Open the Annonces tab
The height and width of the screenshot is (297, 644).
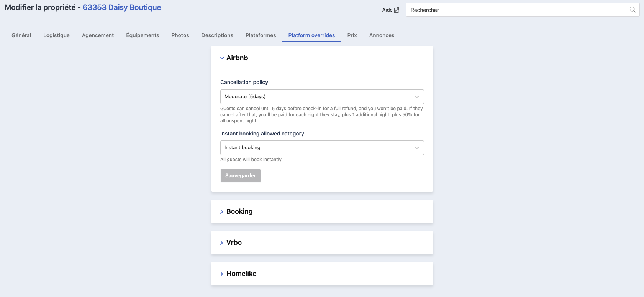382,35
